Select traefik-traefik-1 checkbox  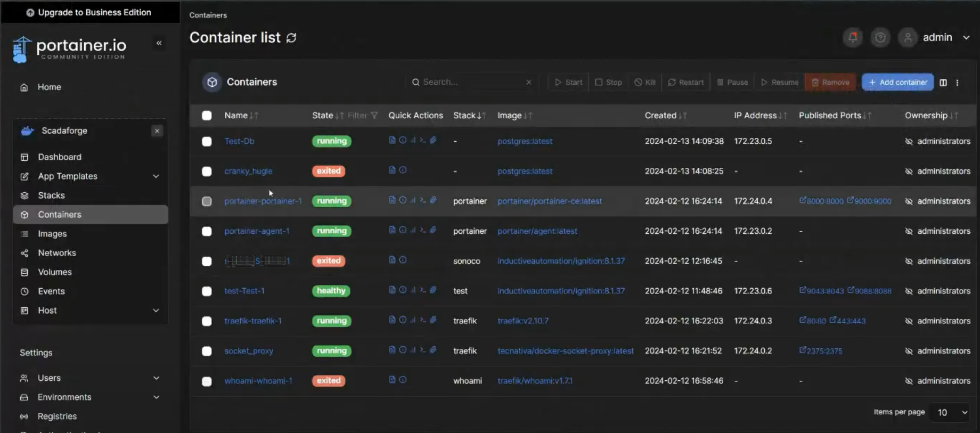pos(207,321)
